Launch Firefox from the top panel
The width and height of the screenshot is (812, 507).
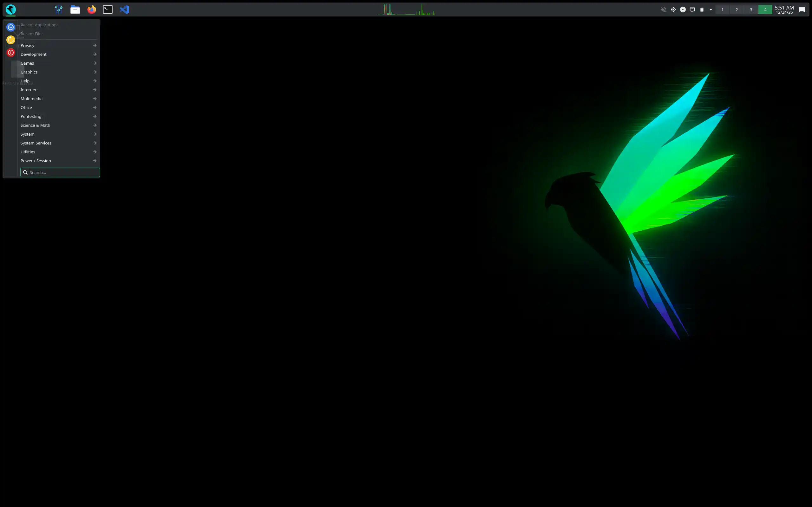coord(91,10)
